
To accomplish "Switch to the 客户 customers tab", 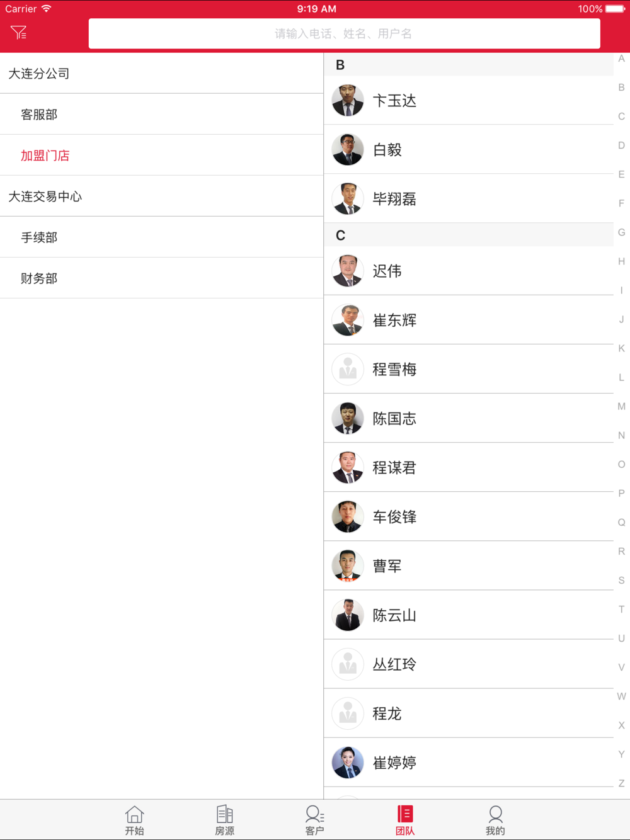I will click(314, 820).
